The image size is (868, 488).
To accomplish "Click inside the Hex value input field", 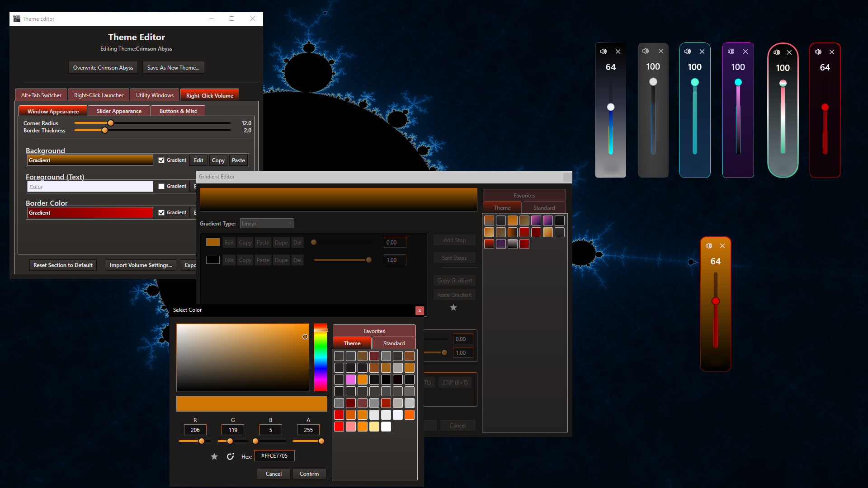I will pos(274,456).
